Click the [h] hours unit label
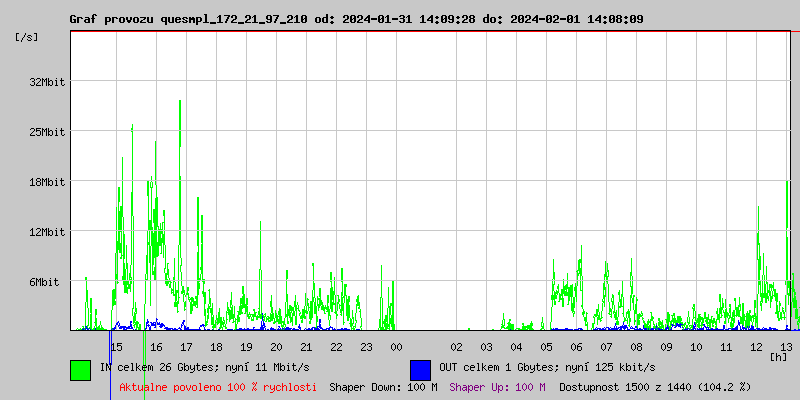This screenshot has width=800, height=400. point(778,356)
